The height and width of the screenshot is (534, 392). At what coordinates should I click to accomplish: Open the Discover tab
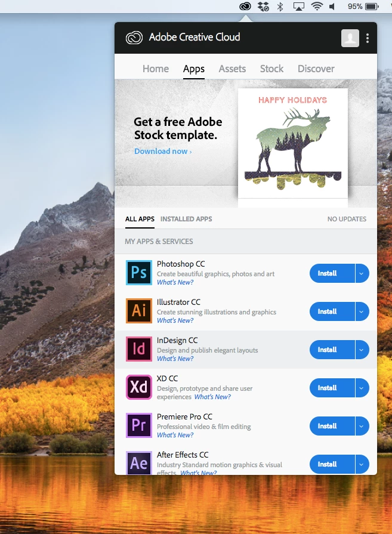[316, 69]
